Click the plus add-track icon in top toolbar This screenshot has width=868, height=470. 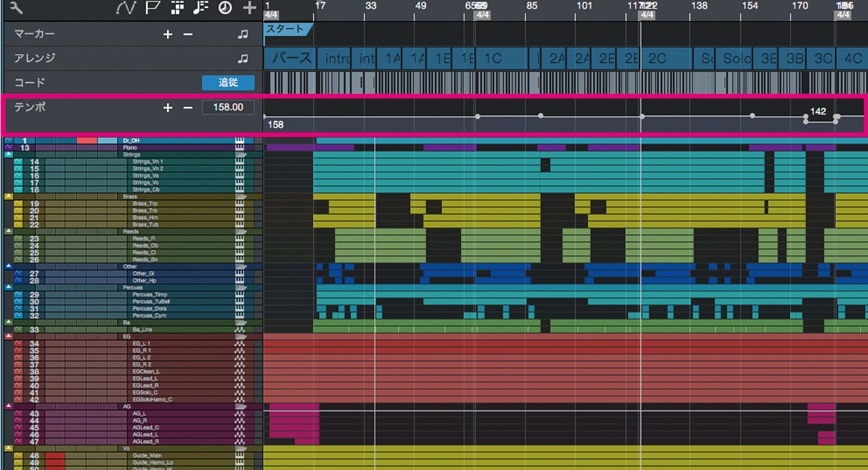[x=250, y=8]
